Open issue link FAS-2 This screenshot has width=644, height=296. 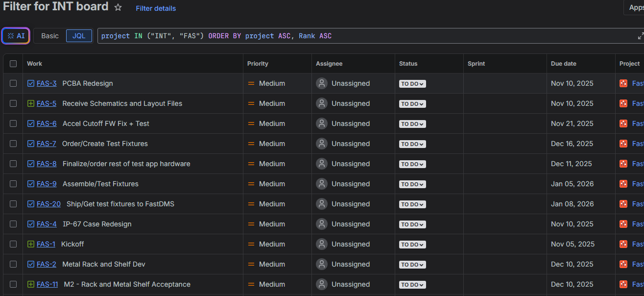point(47,264)
